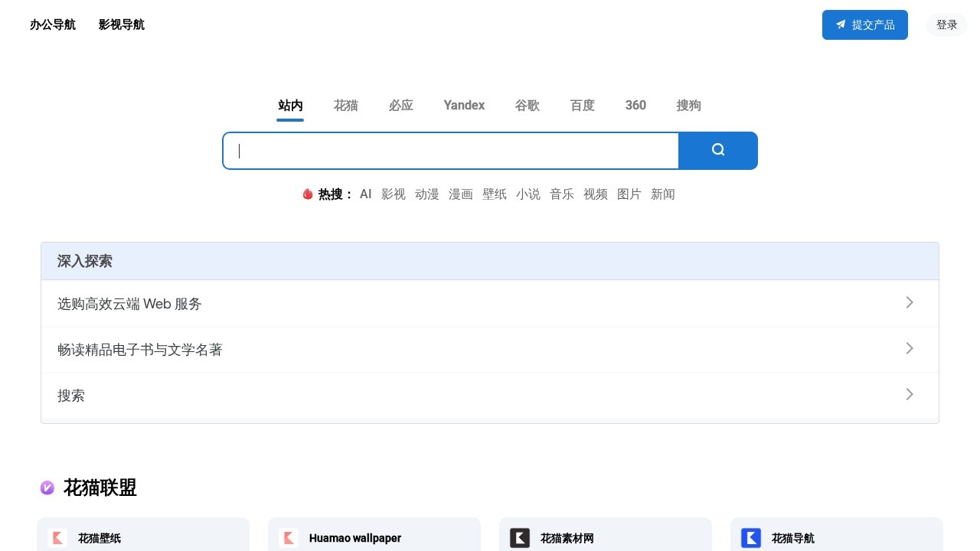Click the 漫画 hot search link
The image size is (980, 551).
pos(461,194)
